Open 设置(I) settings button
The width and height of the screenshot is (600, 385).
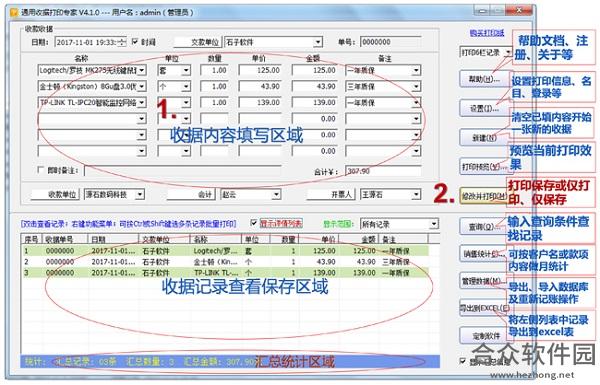pos(484,109)
